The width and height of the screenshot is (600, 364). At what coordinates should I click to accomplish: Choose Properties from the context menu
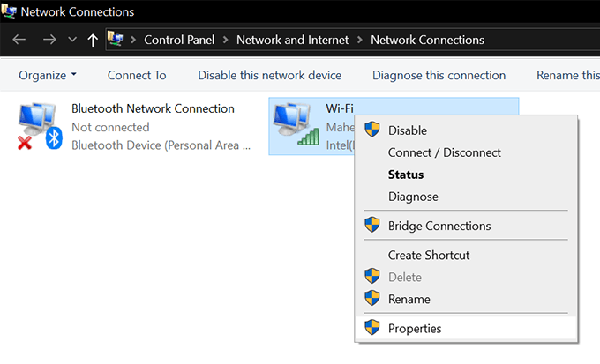(x=415, y=329)
